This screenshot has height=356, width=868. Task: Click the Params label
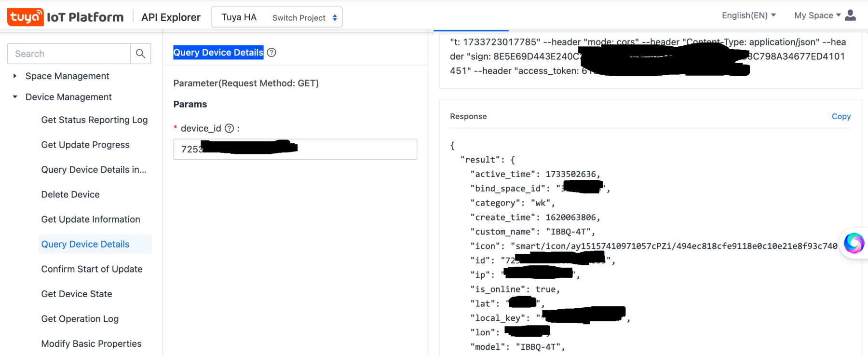point(190,104)
